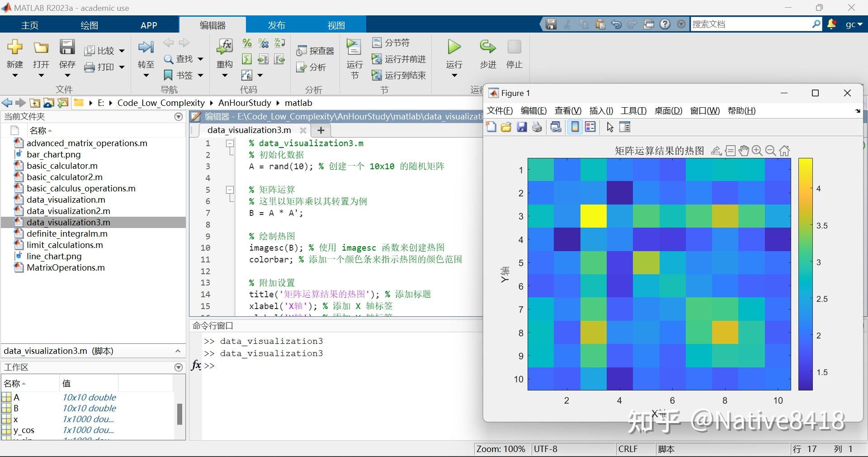
Task: Click the comment percent icon in 代码 group
Action: click(247, 43)
